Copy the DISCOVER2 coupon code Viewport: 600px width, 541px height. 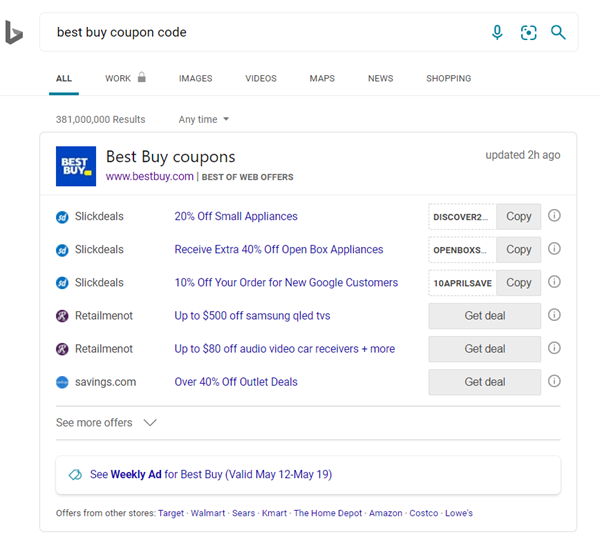(518, 217)
